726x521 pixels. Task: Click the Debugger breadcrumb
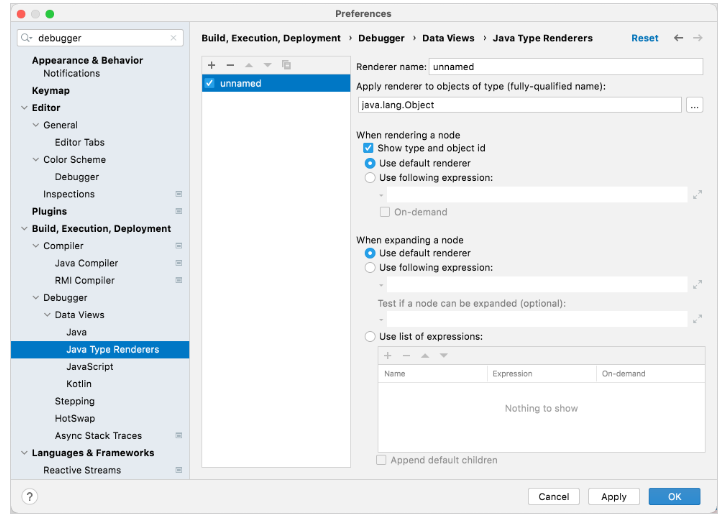[382, 38]
